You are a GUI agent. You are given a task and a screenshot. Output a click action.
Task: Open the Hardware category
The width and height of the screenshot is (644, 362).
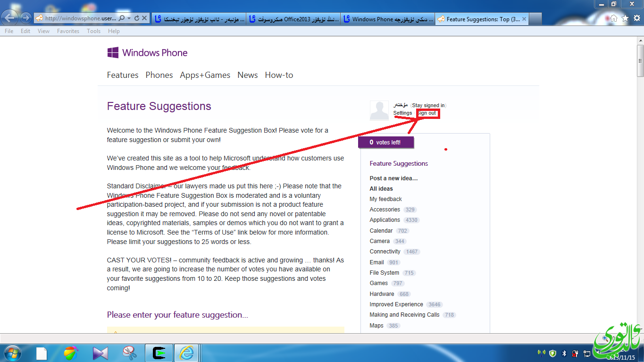click(382, 294)
